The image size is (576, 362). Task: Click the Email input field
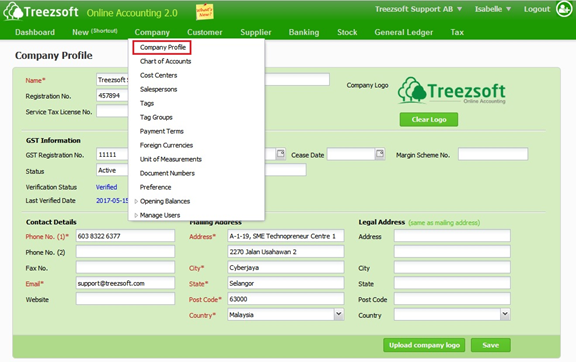[x=125, y=283]
